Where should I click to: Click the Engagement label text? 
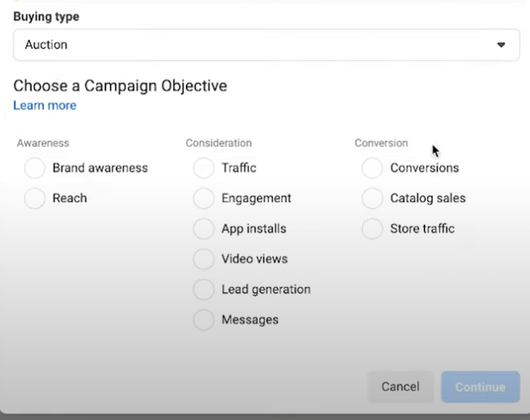pyautogui.click(x=256, y=198)
